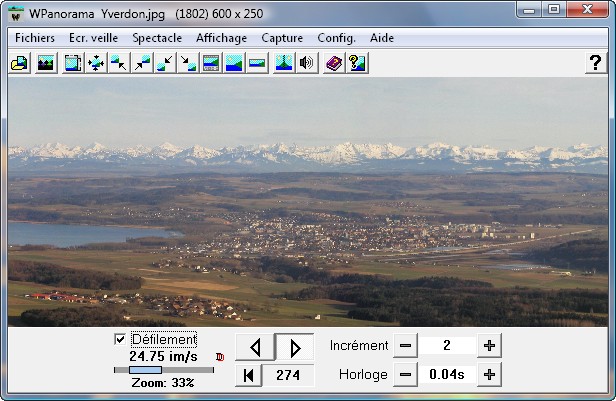The width and height of the screenshot is (616, 401).
Task: Move image to bottom-right corner icon
Action: (x=188, y=63)
